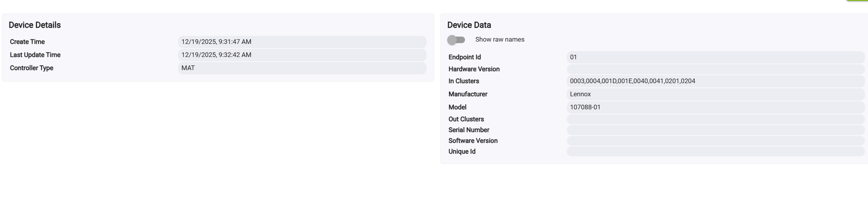Click the Manufacturer field showing Lennox
The image size is (868, 221).
pyautogui.click(x=715, y=94)
